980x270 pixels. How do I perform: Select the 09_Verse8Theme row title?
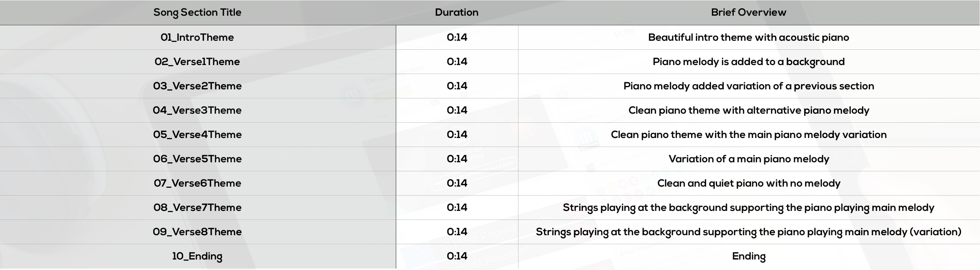click(197, 232)
